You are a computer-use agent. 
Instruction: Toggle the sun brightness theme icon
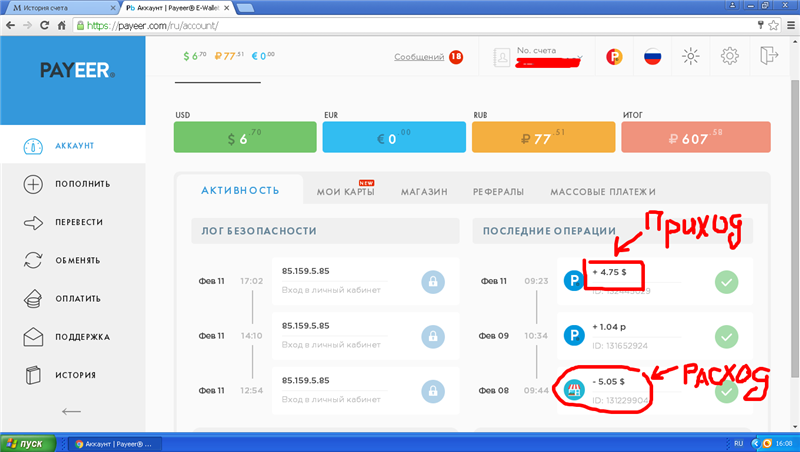tap(690, 57)
